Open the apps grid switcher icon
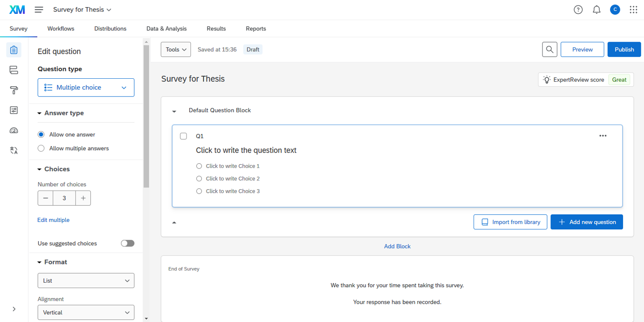The width and height of the screenshot is (644, 322). pos(633,10)
